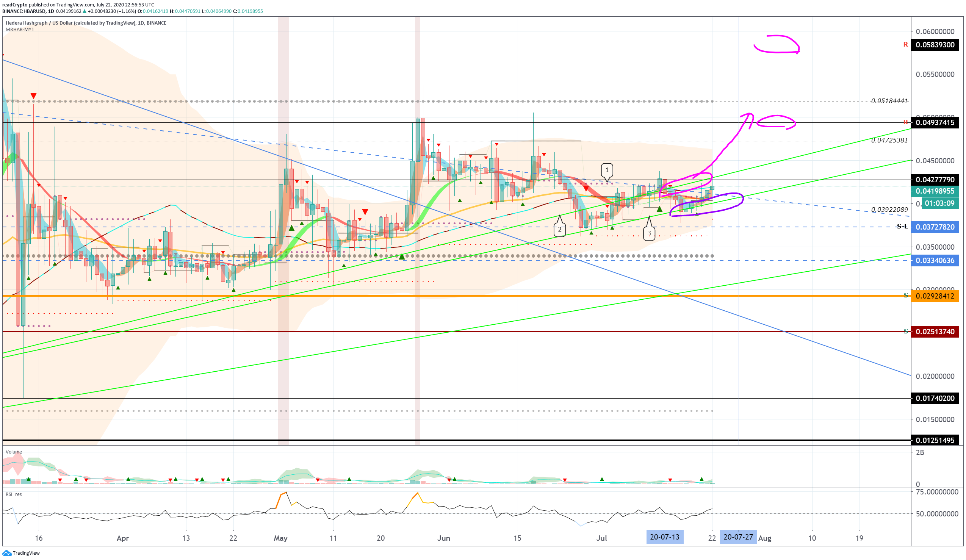This screenshot has height=560, width=966.
Task: Click the 0.01500000 price axis tick
Action: (935, 420)
